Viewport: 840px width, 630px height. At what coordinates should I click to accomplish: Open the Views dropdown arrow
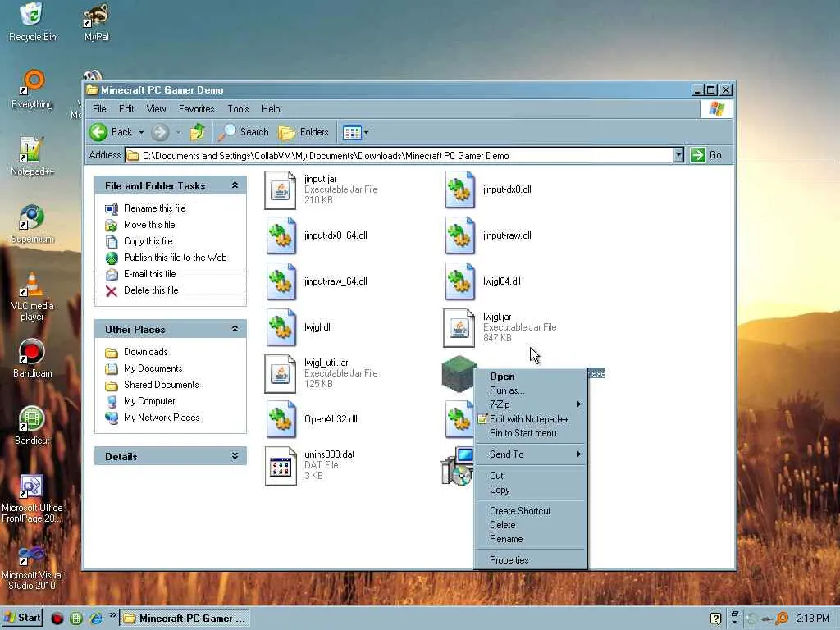click(x=367, y=132)
